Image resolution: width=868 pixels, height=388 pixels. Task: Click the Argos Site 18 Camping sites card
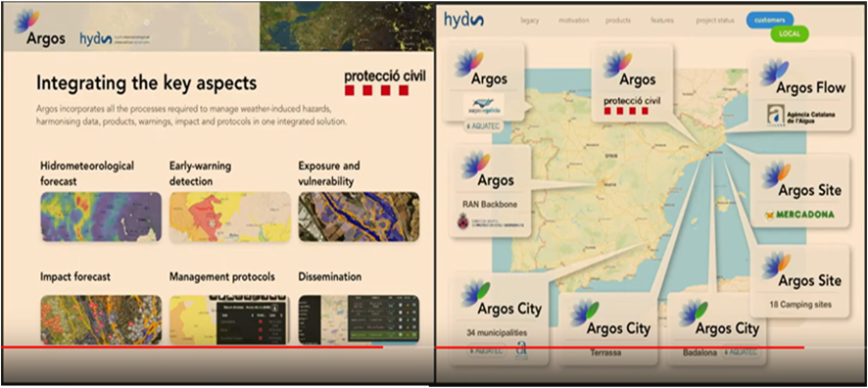tap(799, 281)
